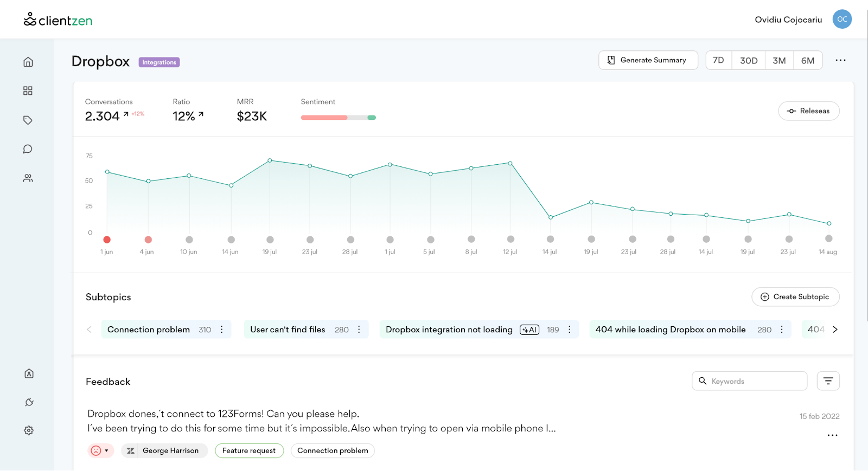868x471 pixels.
Task: Click the George Harrison customer chip
Action: pyautogui.click(x=164, y=450)
